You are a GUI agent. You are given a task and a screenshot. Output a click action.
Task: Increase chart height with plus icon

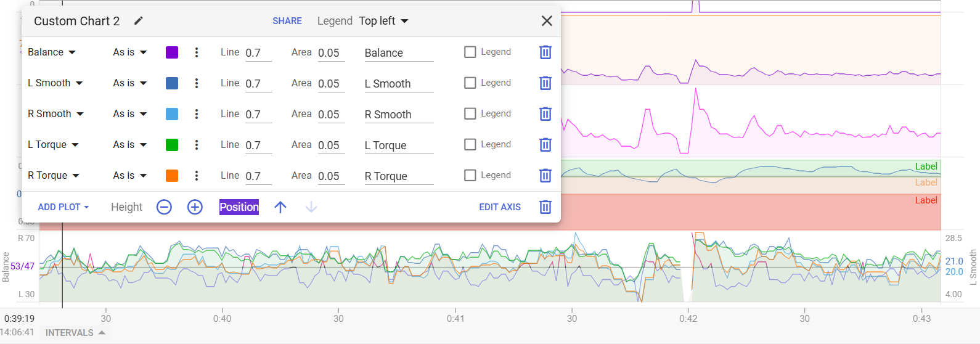[x=195, y=207]
